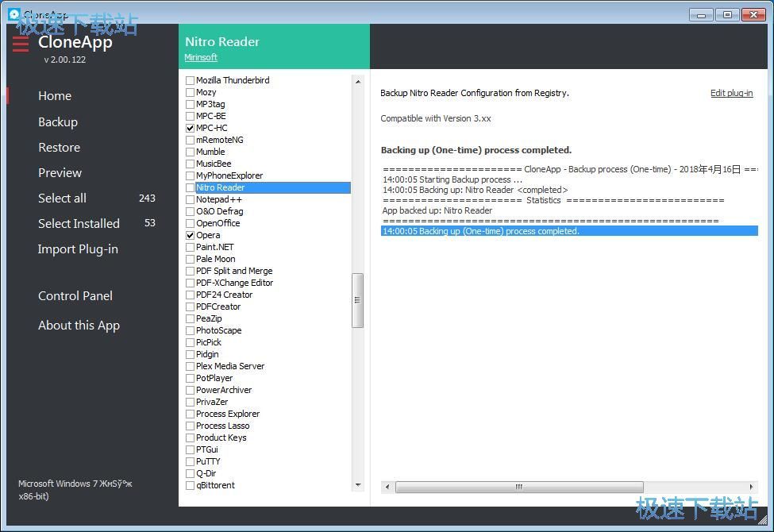This screenshot has height=532, width=774.
Task: Go to the Home section
Action: 55,96
